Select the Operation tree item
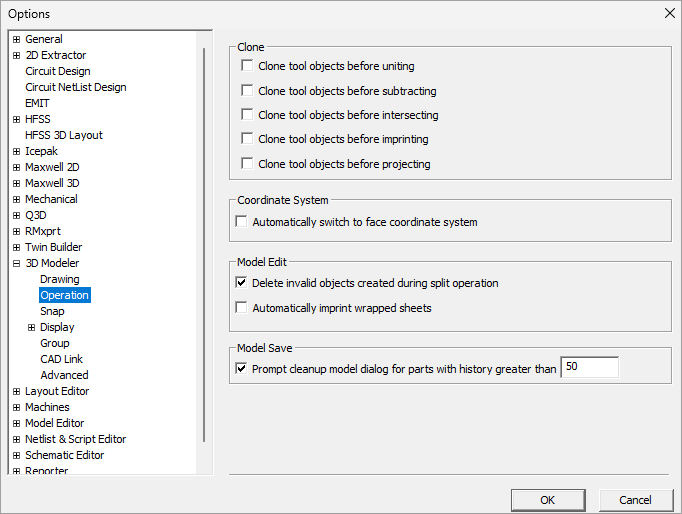 pyautogui.click(x=65, y=295)
